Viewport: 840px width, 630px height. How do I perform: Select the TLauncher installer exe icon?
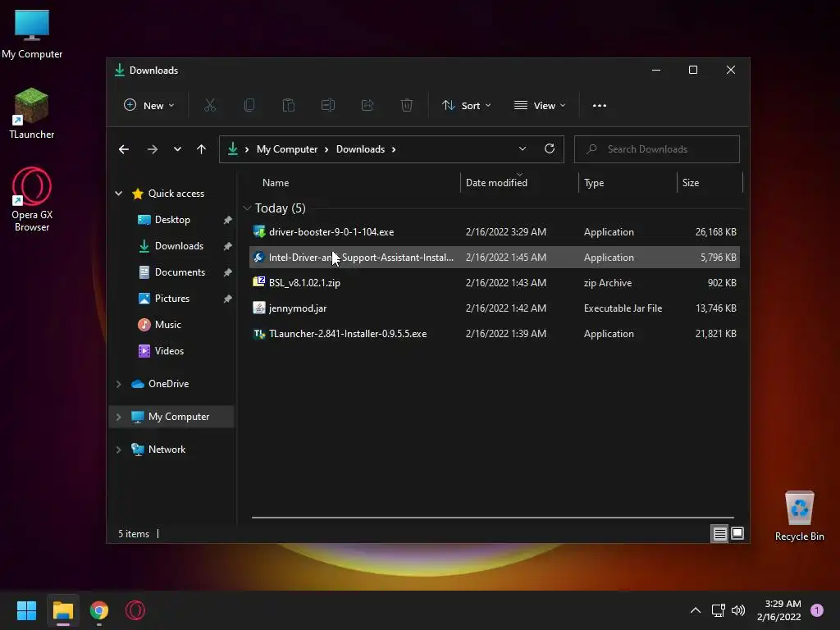click(x=259, y=334)
